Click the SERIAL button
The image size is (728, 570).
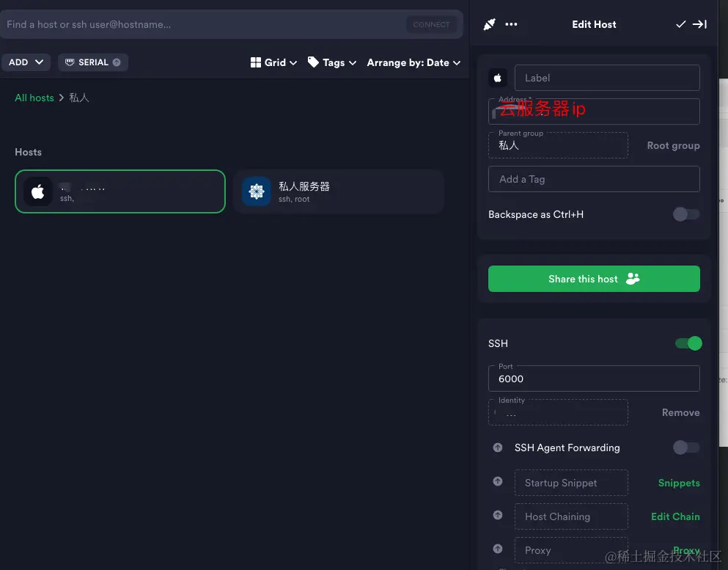tap(93, 62)
